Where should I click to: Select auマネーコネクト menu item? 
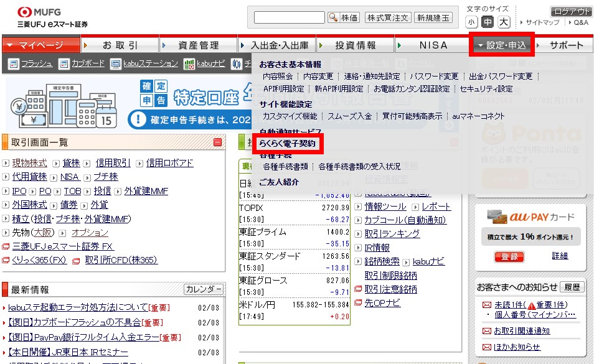pyautogui.click(x=478, y=116)
